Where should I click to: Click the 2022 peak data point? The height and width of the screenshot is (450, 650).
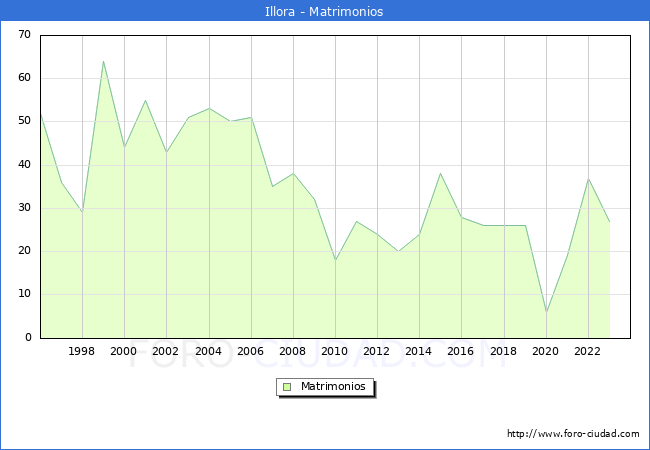pyautogui.click(x=588, y=179)
